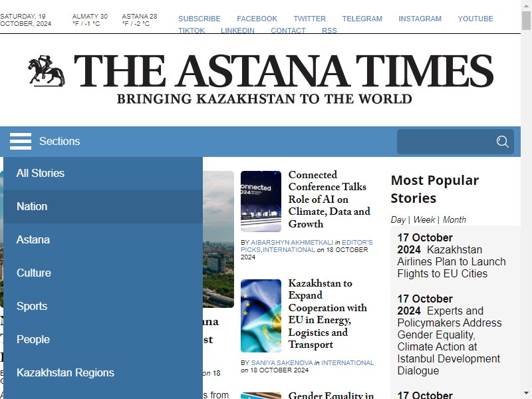Click the Astana Times horse rider logo
532x399 pixels.
point(47,70)
